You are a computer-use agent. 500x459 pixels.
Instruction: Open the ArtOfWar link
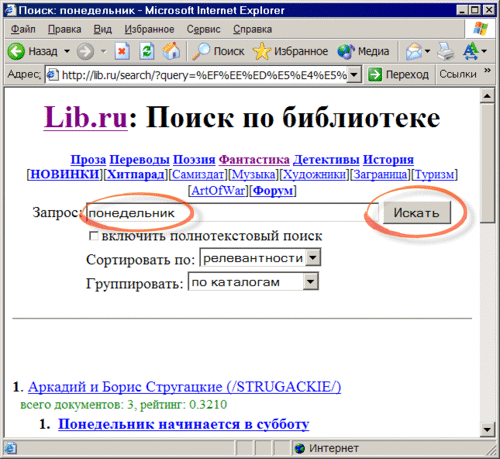pyautogui.click(x=218, y=190)
